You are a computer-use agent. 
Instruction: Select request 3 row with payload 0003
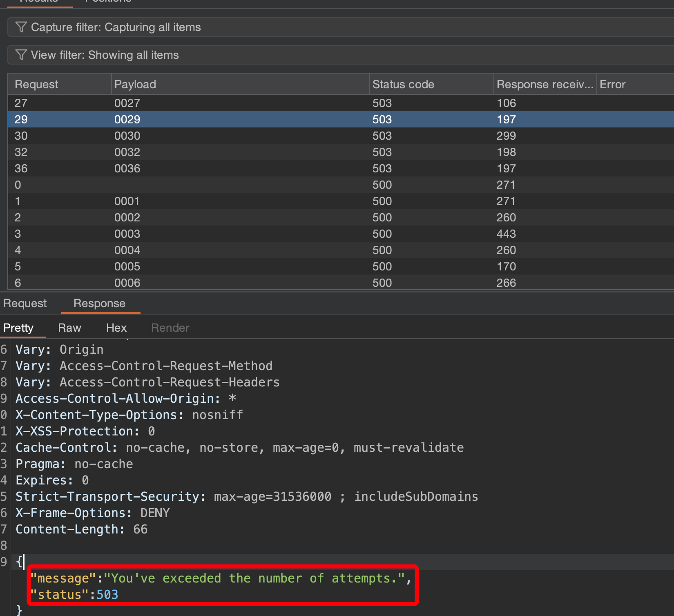point(127,234)
